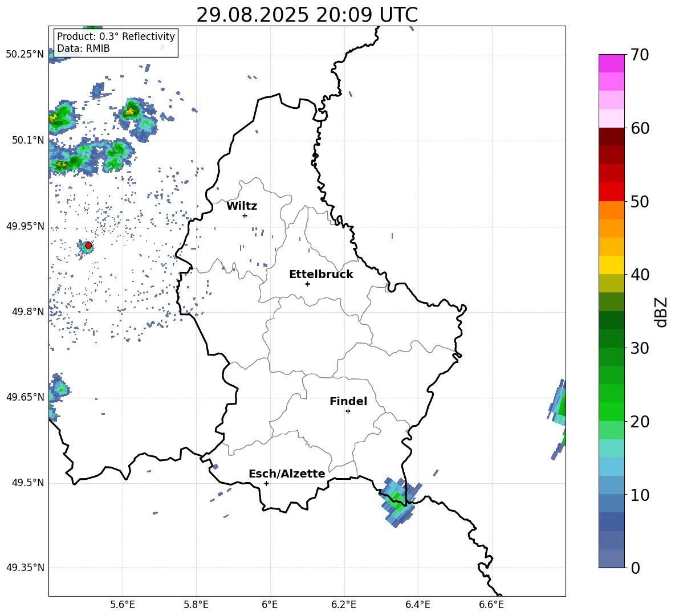Click the '5.6°E' longitude label

(123, 605)
